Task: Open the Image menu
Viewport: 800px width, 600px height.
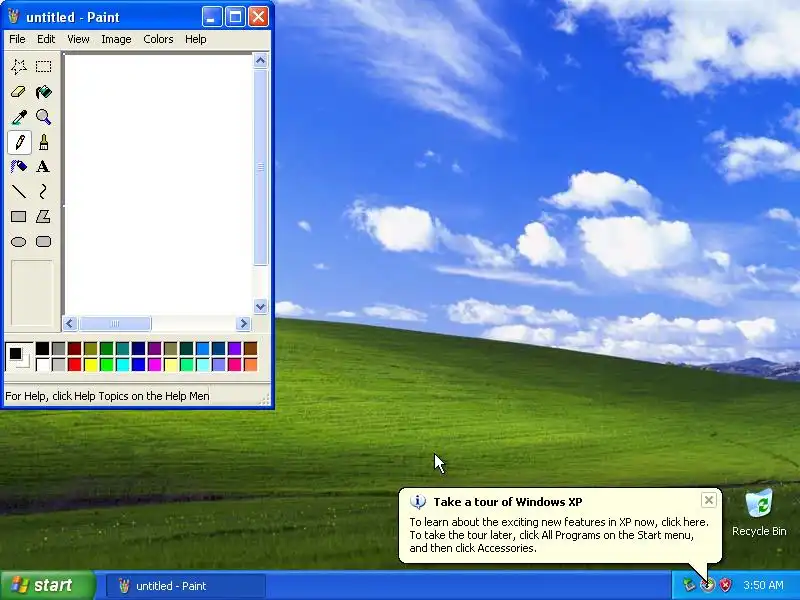Action: pyautogui.click(x=116, y=39)
